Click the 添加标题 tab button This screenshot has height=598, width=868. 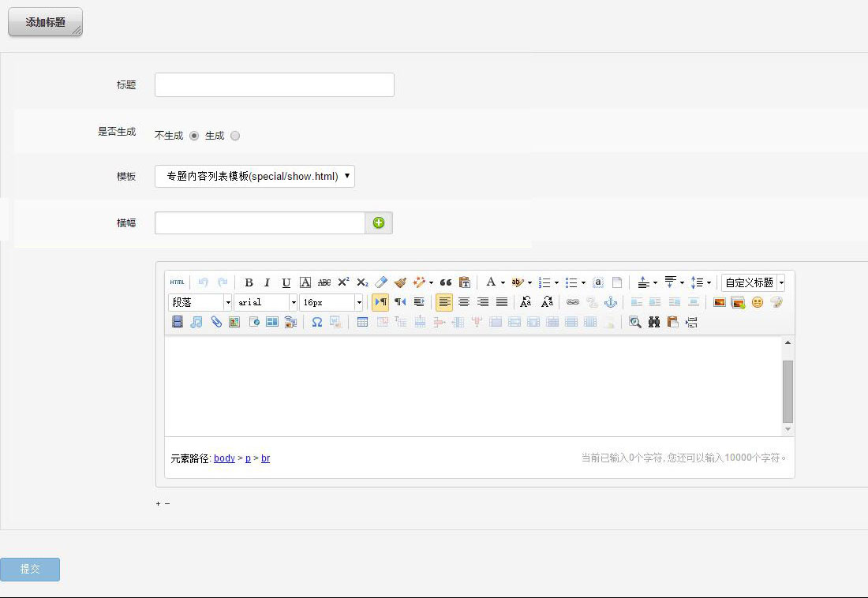(45, 22)
